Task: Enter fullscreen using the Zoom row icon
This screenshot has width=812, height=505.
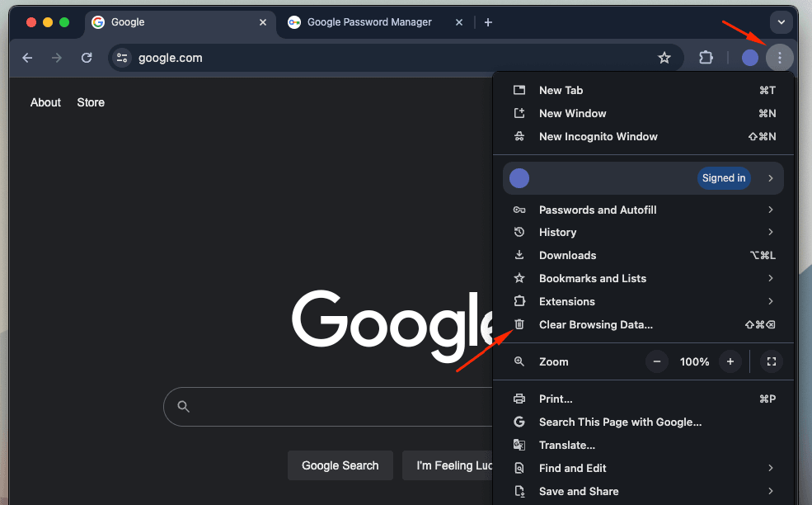Action: click(771, 361)
